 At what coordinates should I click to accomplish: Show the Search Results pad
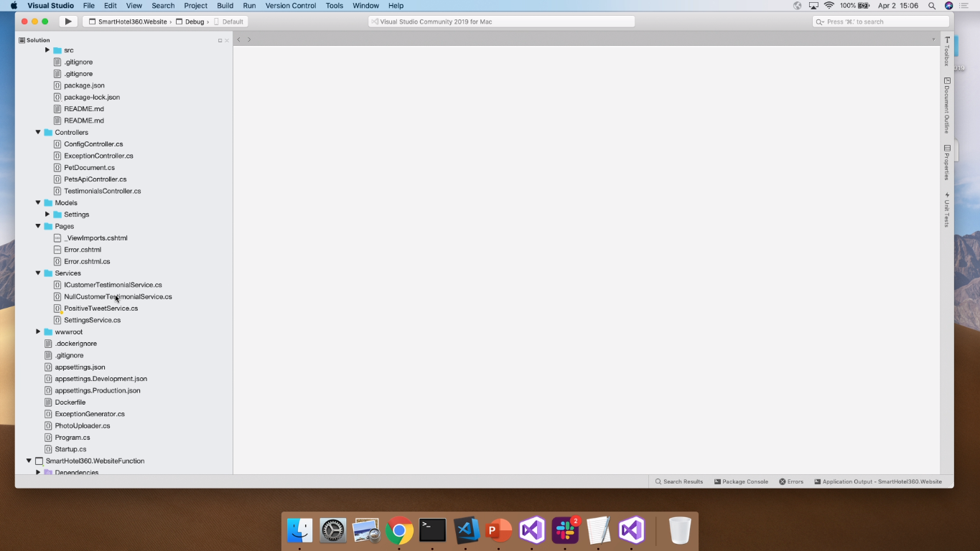click(679, 481)
